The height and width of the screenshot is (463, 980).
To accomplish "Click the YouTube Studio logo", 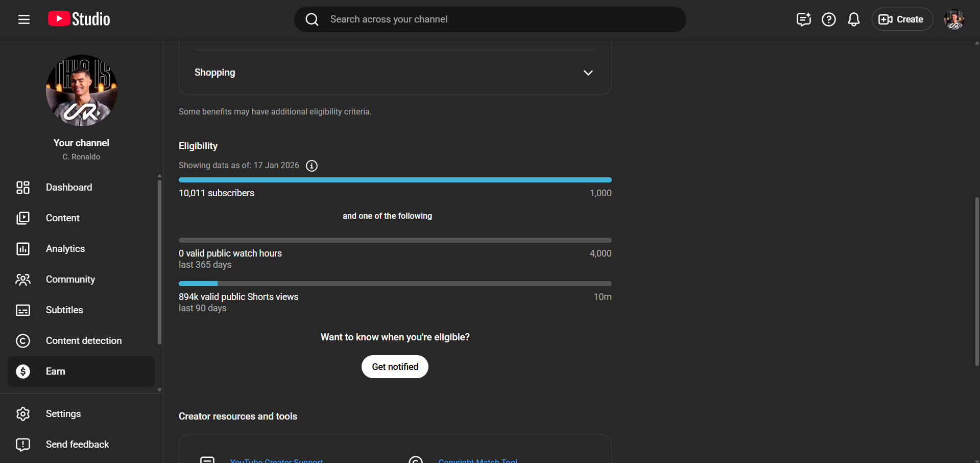I will (x=79, y=19).
